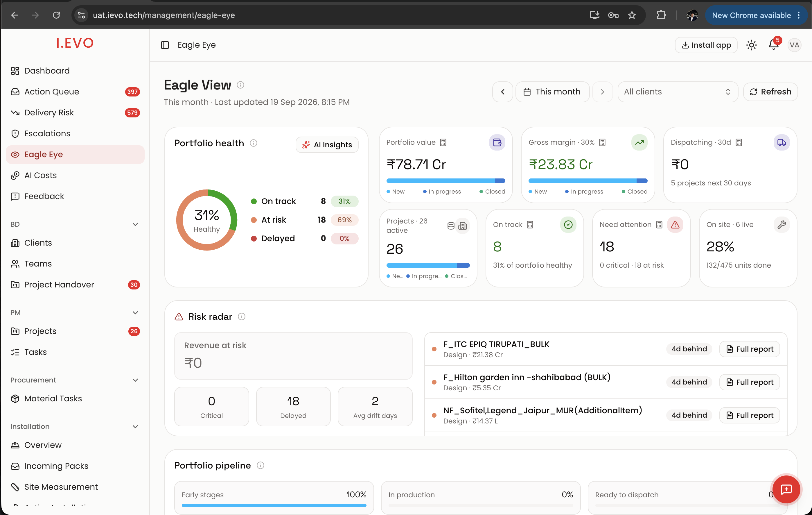Click the calculator icon next to Portfolio value
812x515 pixels.
pos(443,142)
